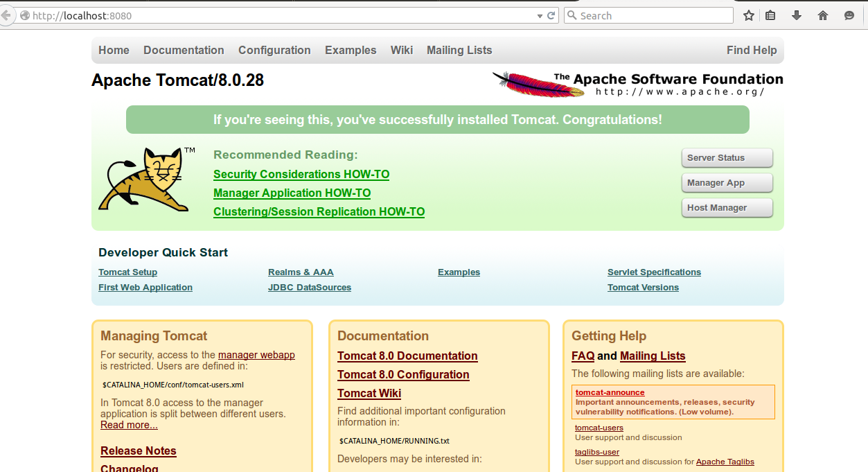Viewport: 868px width, 472px height.
Task: Open Examples link under Developer Quick Start
Action: click(x=459, y=272)
